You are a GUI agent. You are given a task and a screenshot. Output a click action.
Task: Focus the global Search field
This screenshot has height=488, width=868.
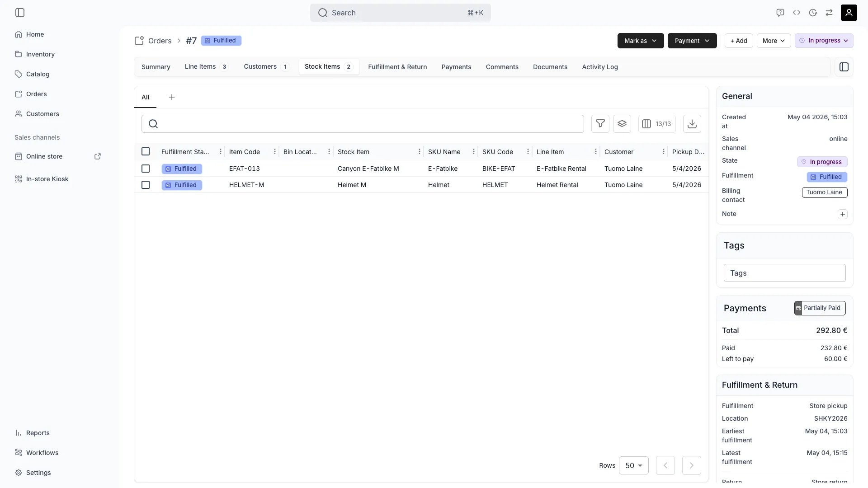[401, 13]
